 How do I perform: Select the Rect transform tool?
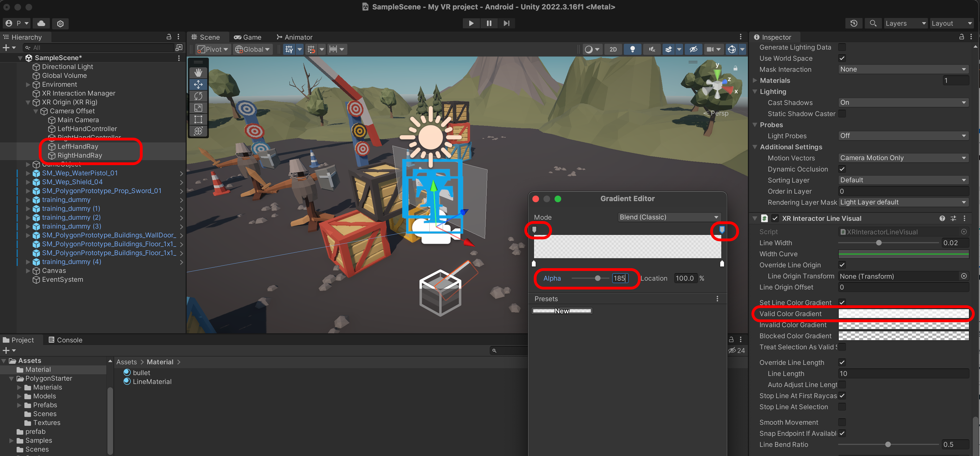click(x=198, y=119)
